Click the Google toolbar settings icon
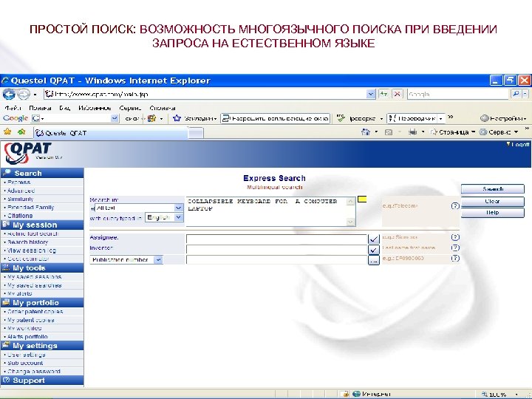This screenshot has width=532, height=399. pyautogui.click(x=484, y=118)
